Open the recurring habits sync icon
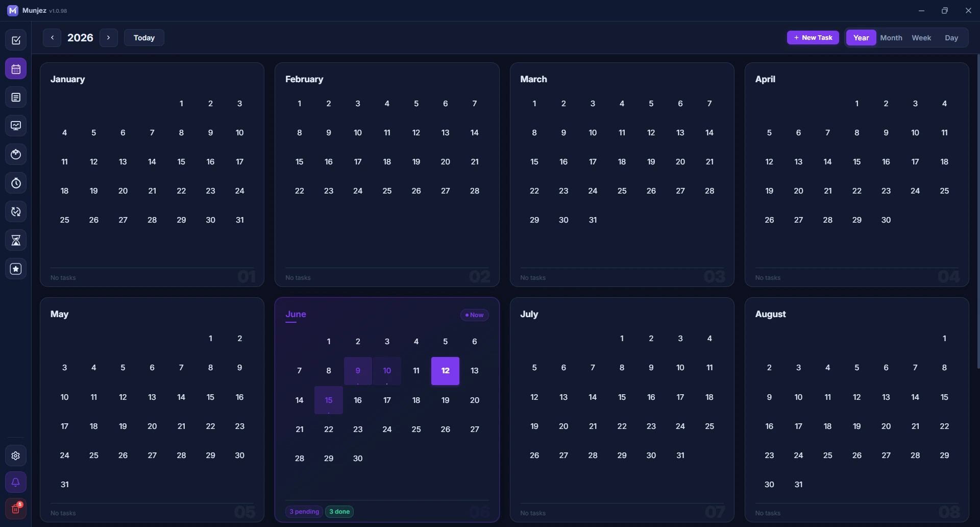This screenshot has width=980, height=527. click(16, 212)
